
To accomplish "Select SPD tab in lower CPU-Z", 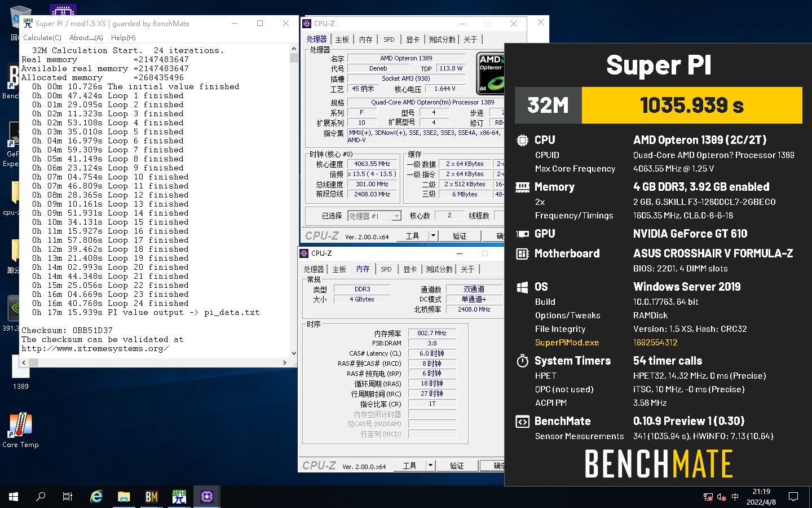I will 386,269.
